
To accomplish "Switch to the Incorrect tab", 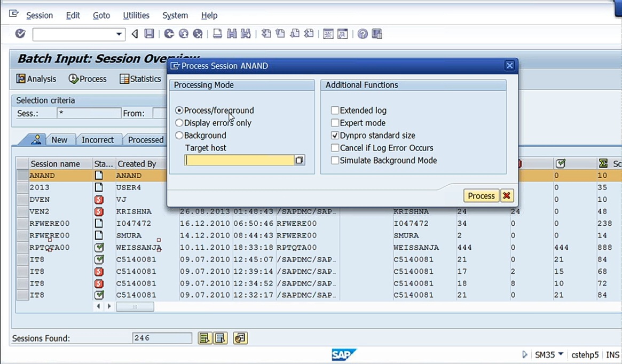I will tap(98, 140).
